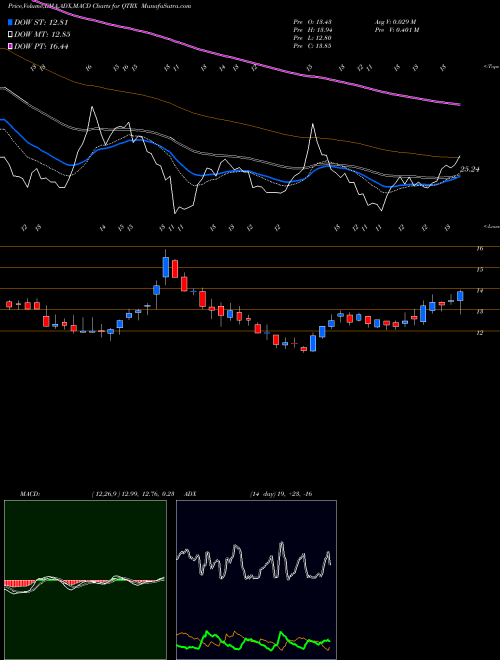Click the 'Pre L: 12.80' value
The width and height of the screenshot is (500, 660).
312,38
